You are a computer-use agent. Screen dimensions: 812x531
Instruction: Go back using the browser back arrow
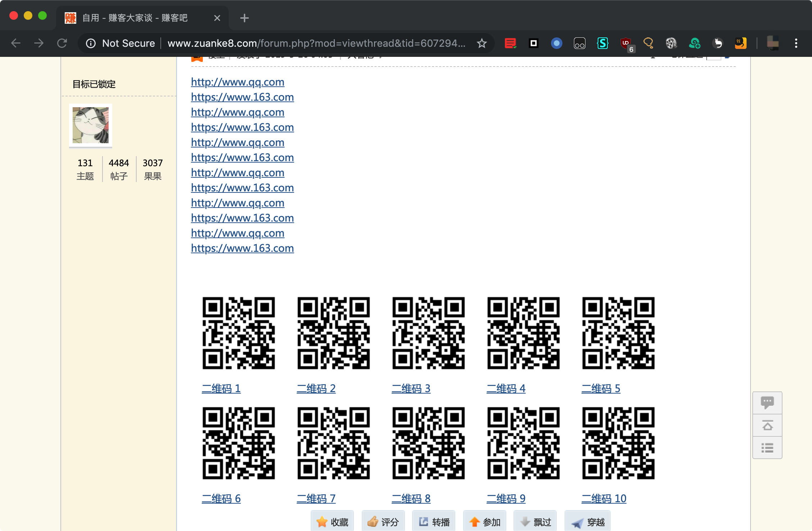pos(16,43)
